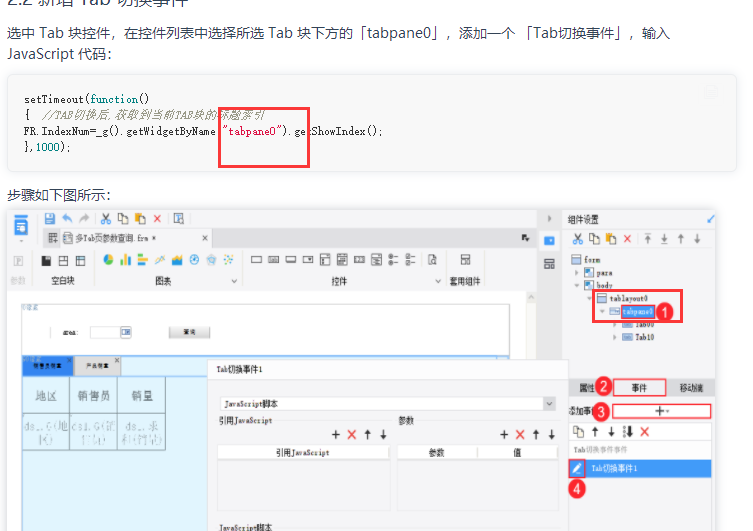Viewport: 753px width, 531px height.
Task: Click red X to delete the selected event
Action: [644, 432]
